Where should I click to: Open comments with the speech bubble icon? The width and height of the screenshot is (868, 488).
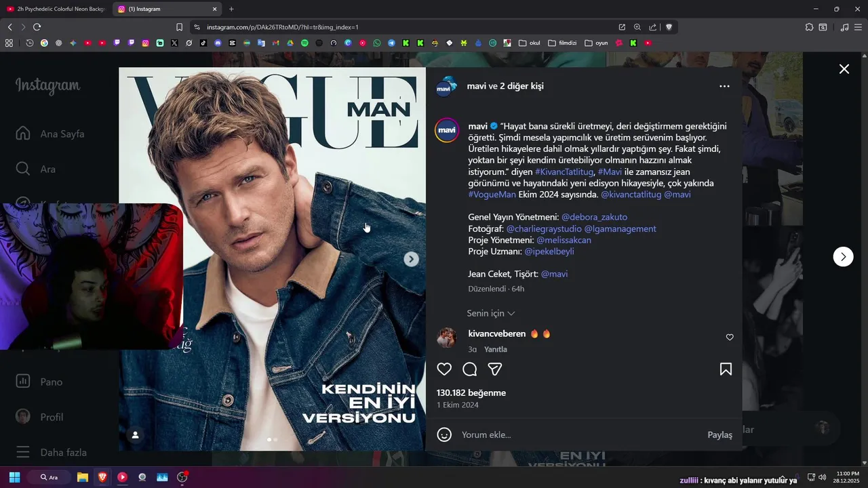click(x=470, y=369)
